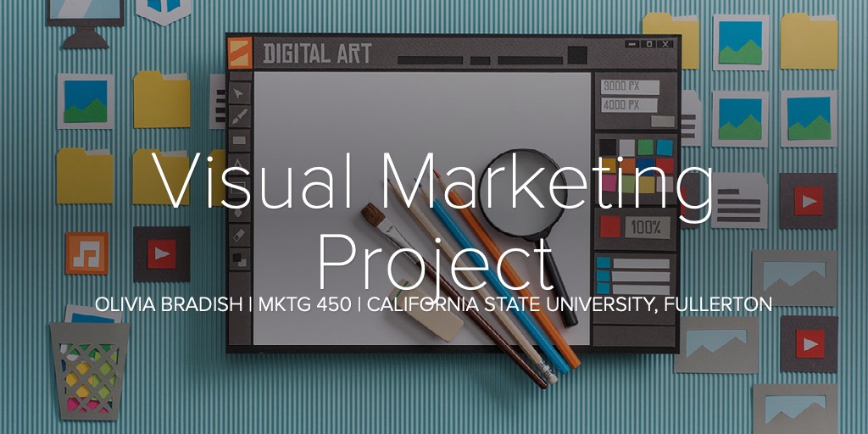Click the 100% zoom level box
This screenshot has height=434, width=868.
(648, 227)
